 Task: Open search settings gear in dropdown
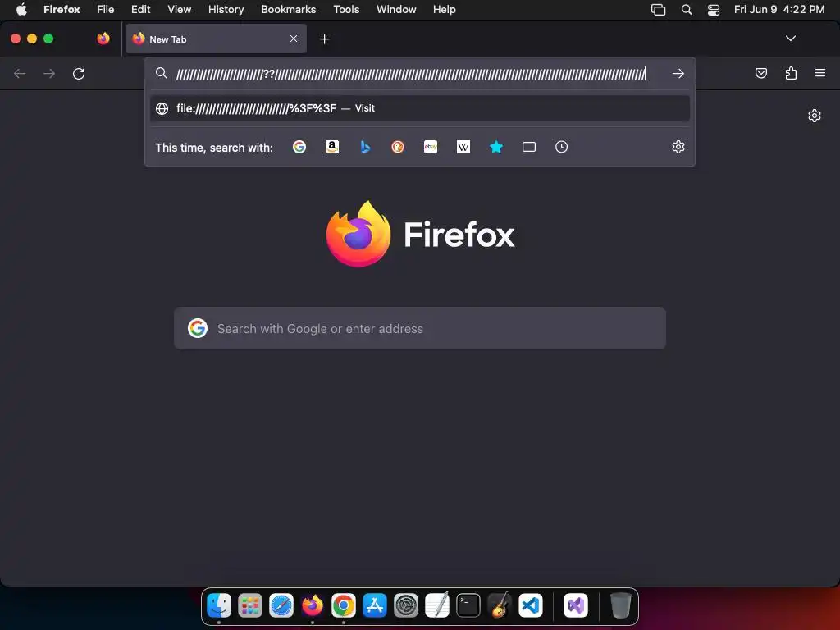(x=678, y=147)
